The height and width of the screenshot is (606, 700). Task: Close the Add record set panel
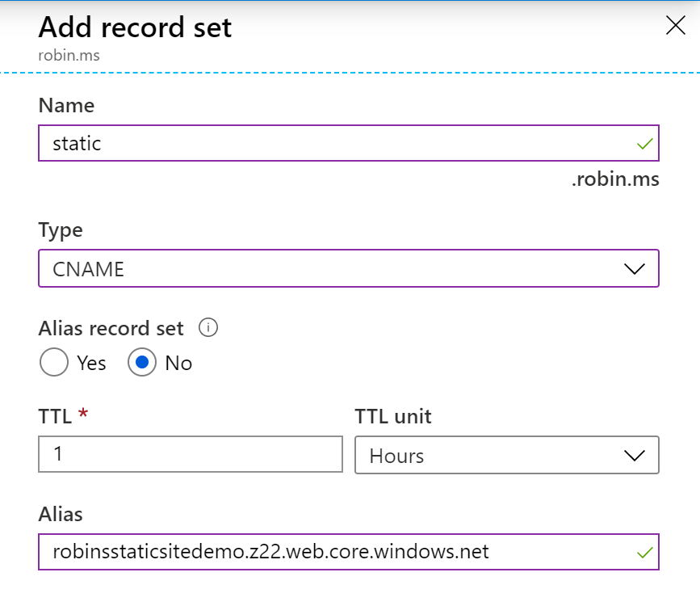676,25
